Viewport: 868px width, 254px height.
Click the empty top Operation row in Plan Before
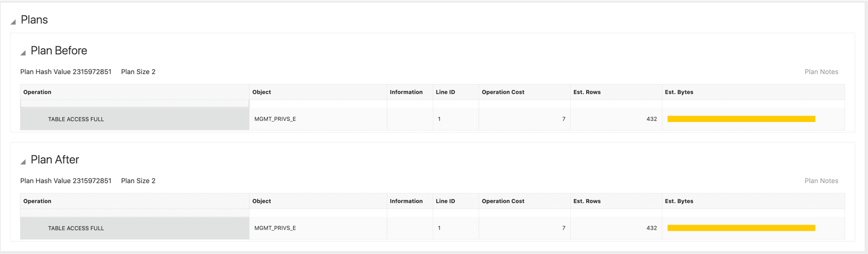(134, 103)
